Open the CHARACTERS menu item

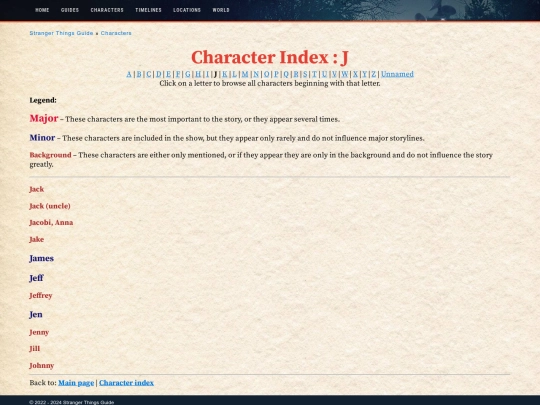[x=107, y=10]
